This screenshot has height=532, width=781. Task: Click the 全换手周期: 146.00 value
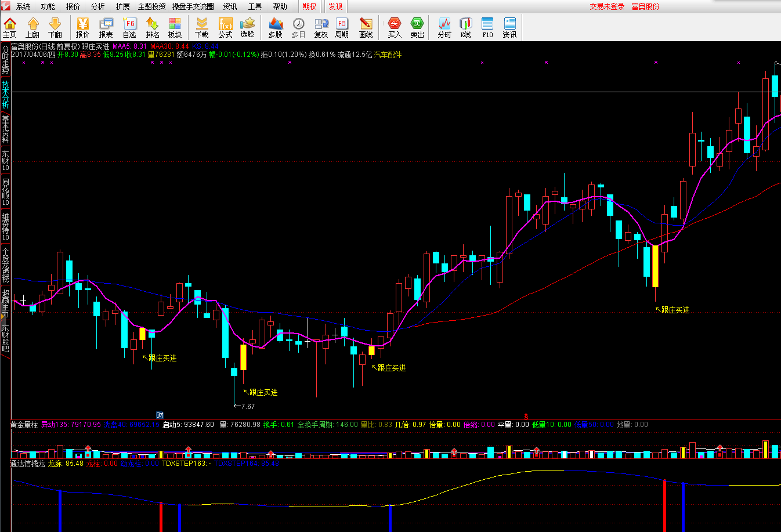pyautogui.click(x=327, y=425)
